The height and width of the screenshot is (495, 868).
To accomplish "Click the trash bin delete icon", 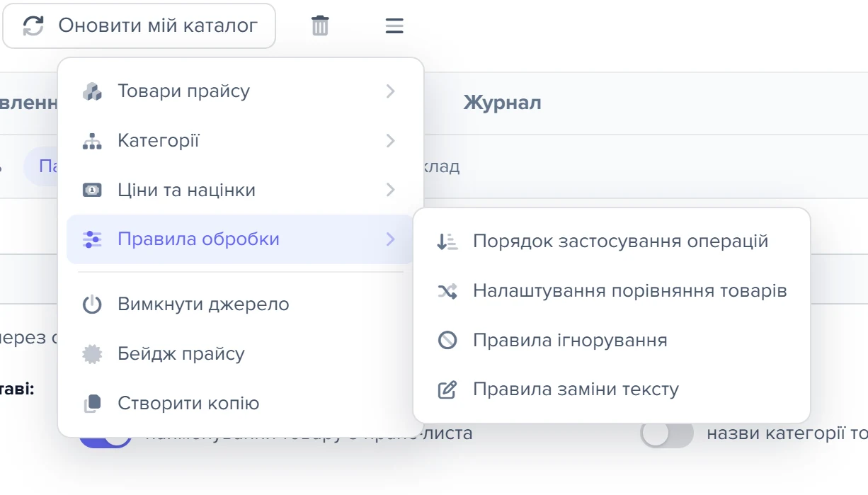I will tap(320, 26).
